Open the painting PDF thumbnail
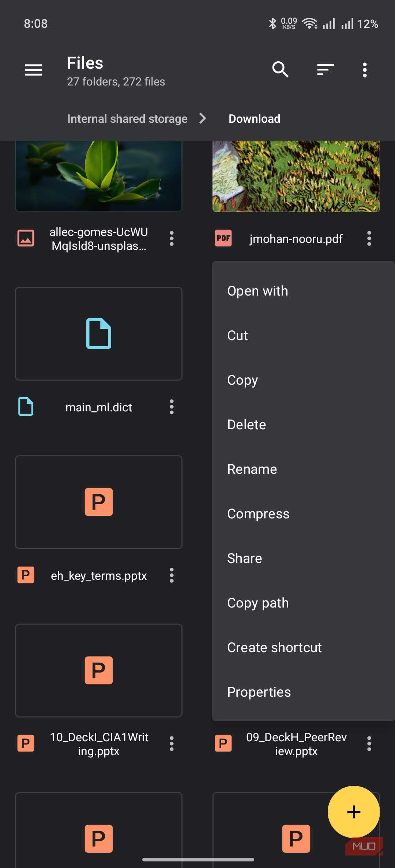 [x=296, y=176]
